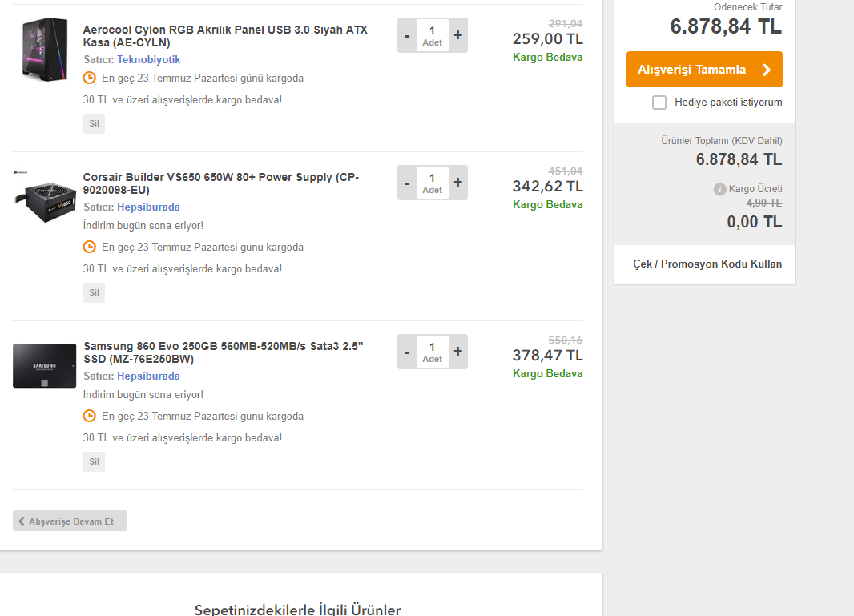Click the Aerocool Cylon case thumbnail
This screenshot has height=616, width=854.
[45, 49]
